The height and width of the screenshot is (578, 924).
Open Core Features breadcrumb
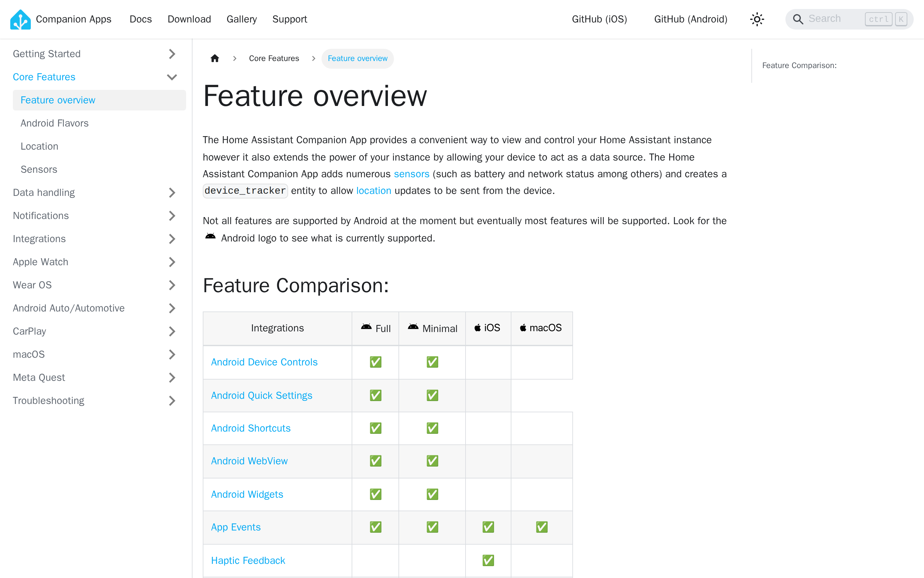click(x=274, y=58)
